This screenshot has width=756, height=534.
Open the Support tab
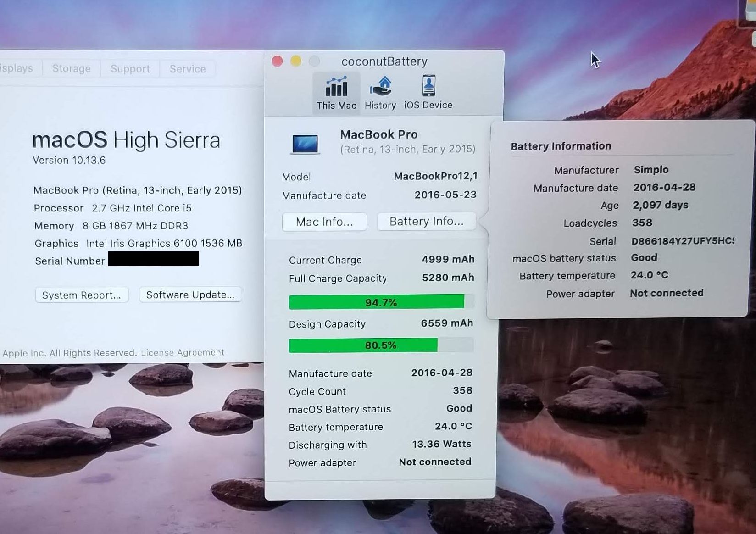click(x=130, y=69)
